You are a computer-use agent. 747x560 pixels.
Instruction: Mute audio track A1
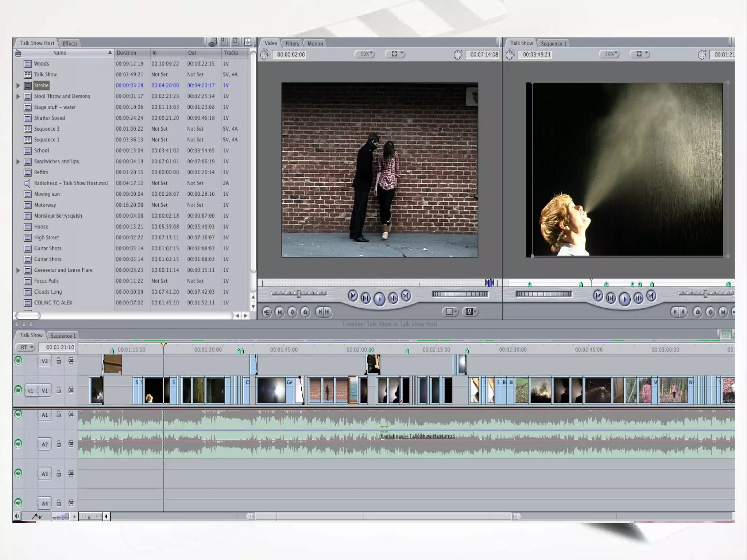point(18,415)
